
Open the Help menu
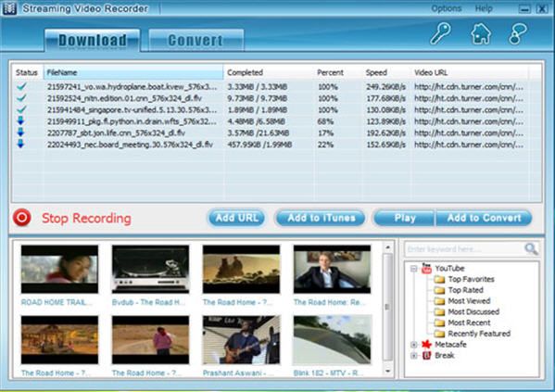click(484, 8)
